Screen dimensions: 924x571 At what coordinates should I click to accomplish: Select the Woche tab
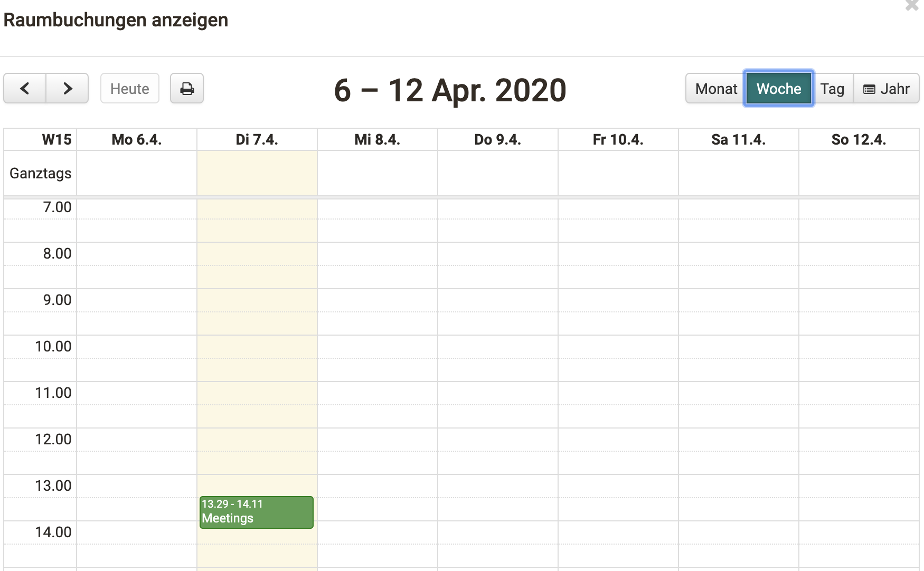coord(778,88)
